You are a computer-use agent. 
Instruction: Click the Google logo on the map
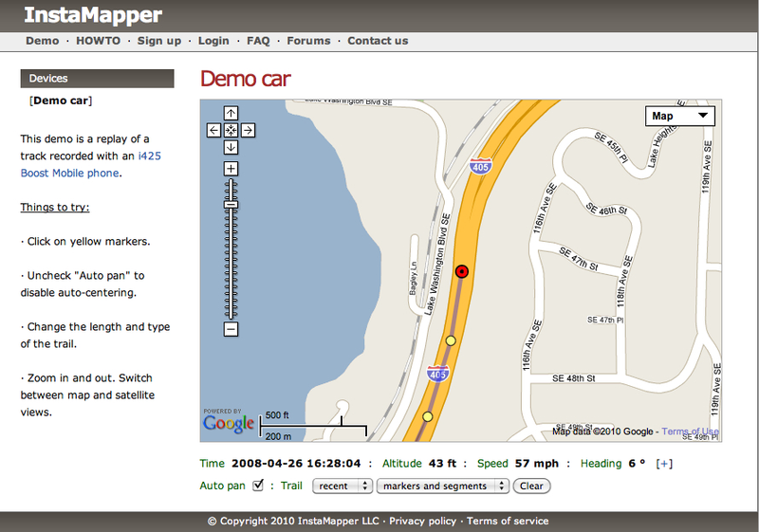pyautogui.click(x=228, y=423)
